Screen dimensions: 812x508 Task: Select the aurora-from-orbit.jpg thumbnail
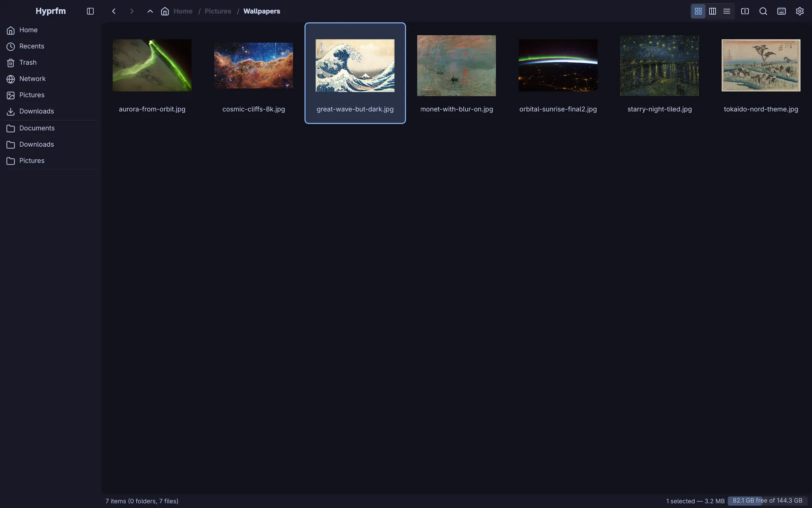tap(152, 65)
